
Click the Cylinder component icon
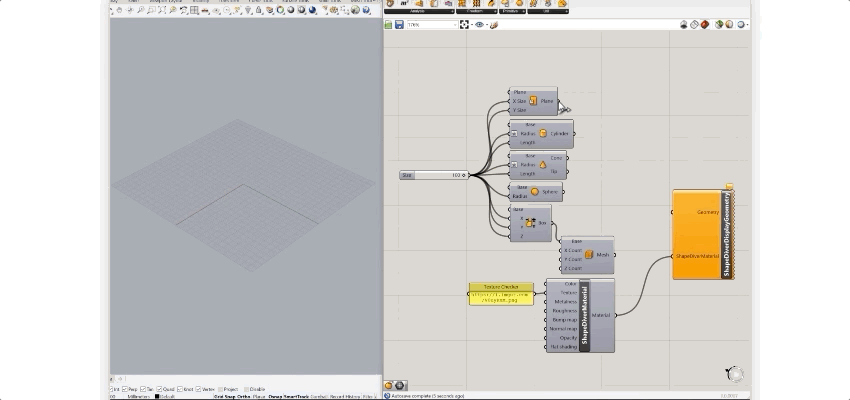tap(543, 133)
